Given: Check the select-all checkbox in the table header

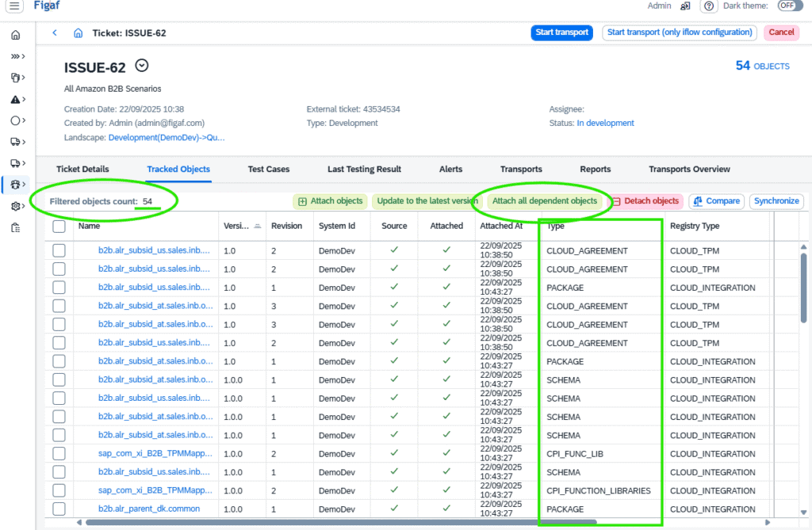Looking at the screenshot, I should (x=59, y=227).
